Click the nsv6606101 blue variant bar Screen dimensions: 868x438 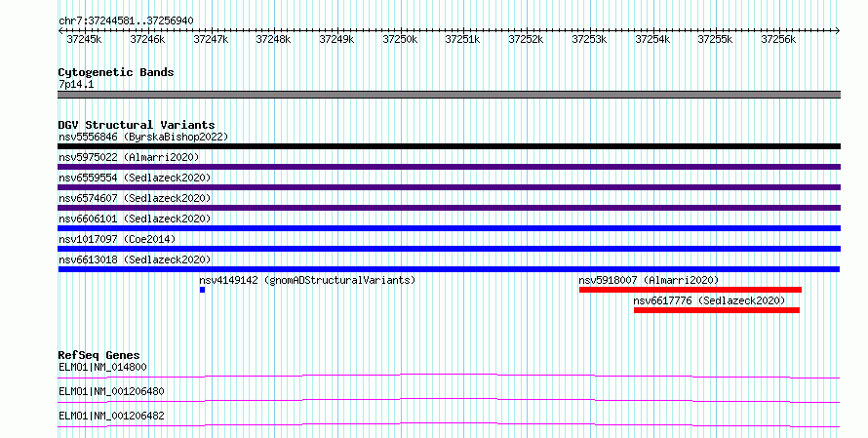(449, 228)
